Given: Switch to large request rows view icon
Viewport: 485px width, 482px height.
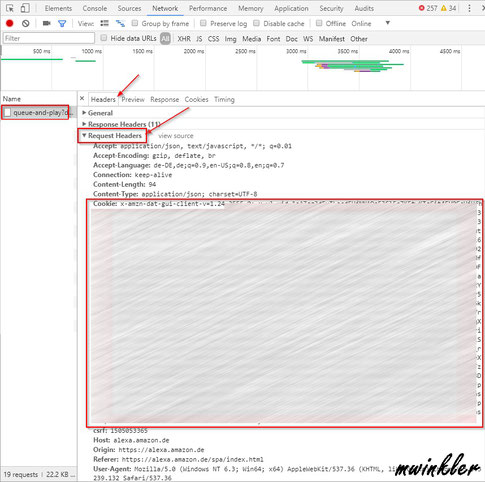Looking at the screenshot, I should point(105,23).
